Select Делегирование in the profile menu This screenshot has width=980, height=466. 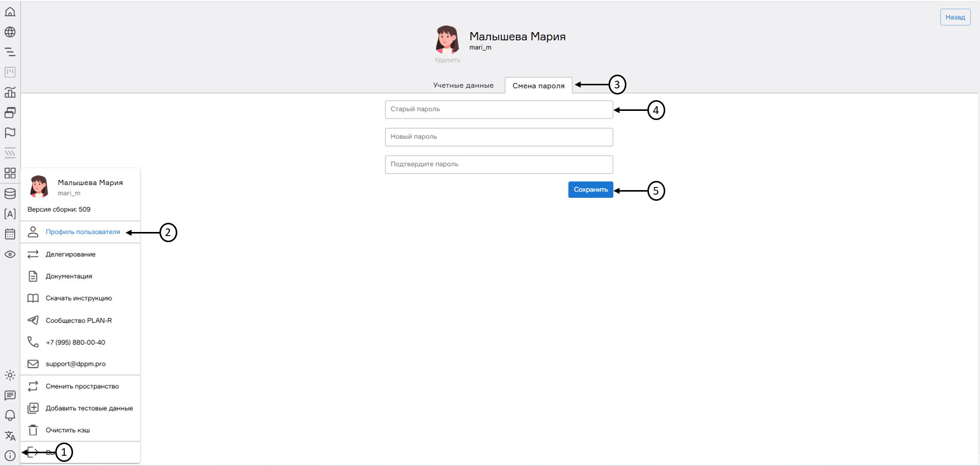pos(70,254)
